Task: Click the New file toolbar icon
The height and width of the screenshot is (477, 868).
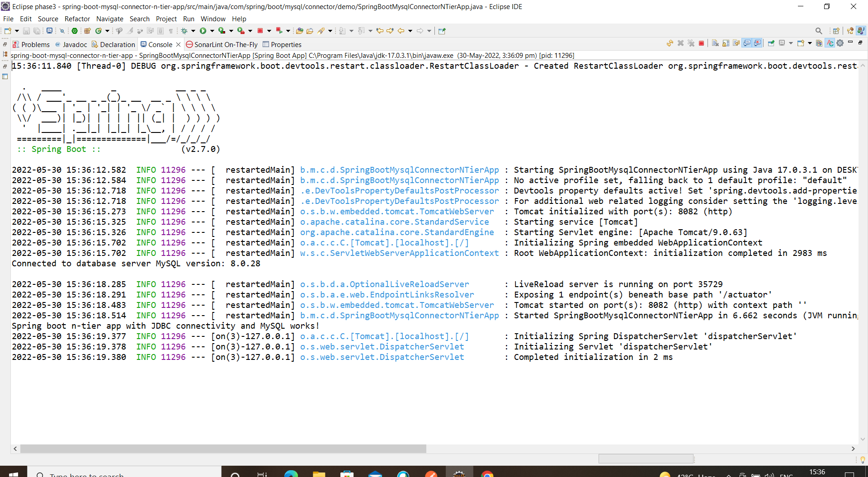Action: [8, 31]
